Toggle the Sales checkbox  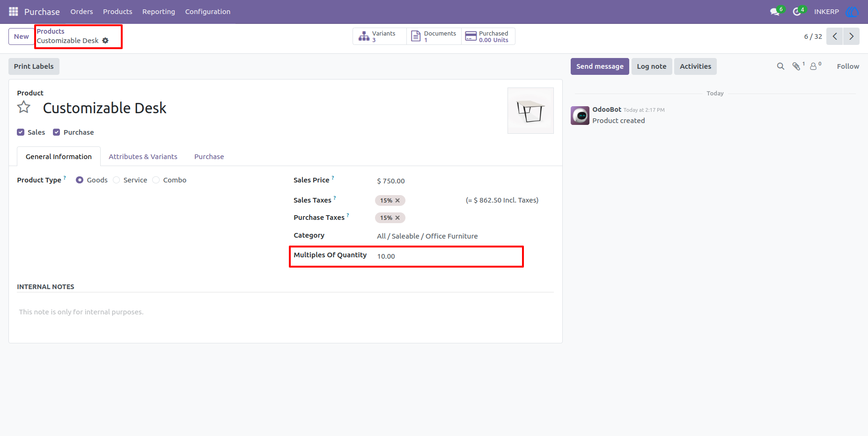coord(21,132)
